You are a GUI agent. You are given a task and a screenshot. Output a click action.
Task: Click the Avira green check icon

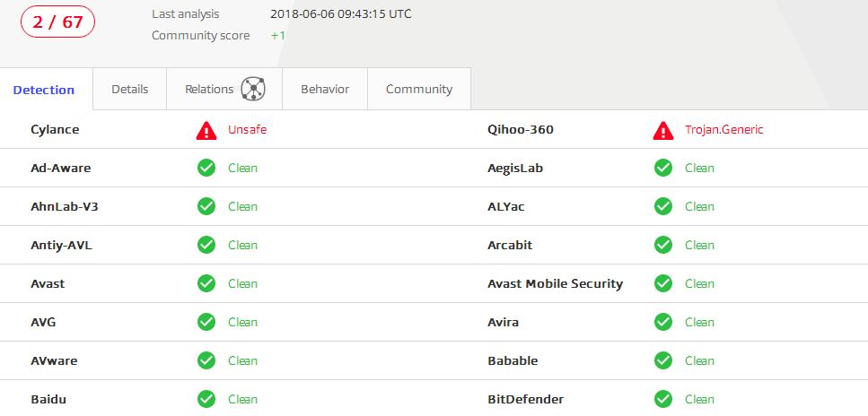click(x=663, y=322)
